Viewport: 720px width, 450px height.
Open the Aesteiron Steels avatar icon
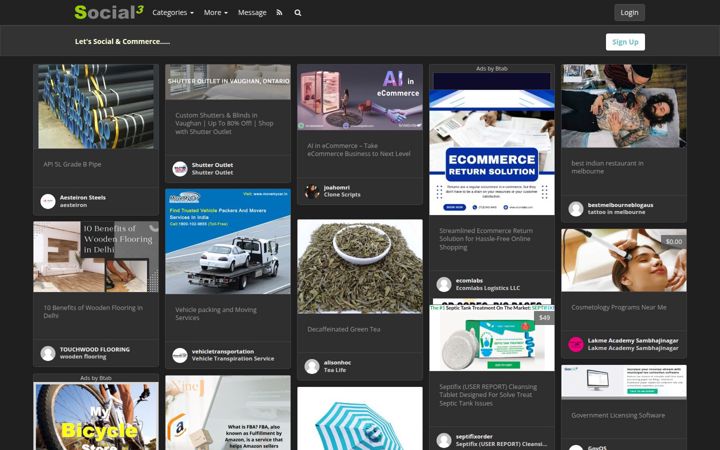[48, 201]
